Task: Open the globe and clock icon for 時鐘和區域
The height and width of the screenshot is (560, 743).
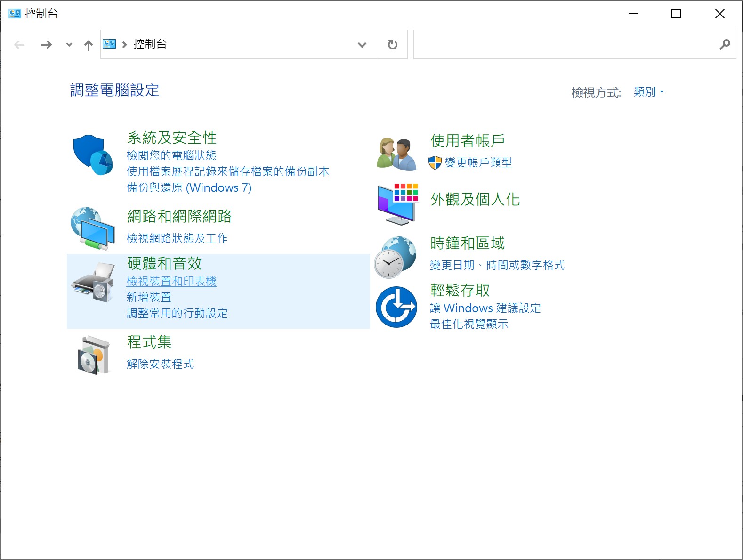Action: (396, 257)
